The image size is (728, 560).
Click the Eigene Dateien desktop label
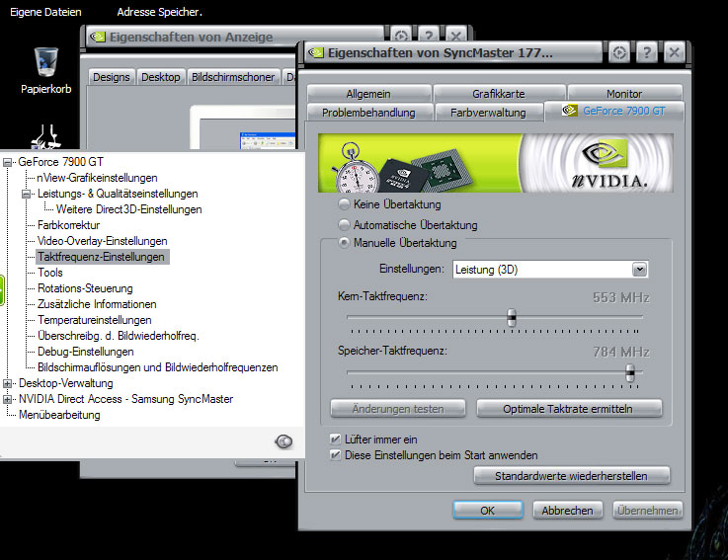(x=45, y=12)
